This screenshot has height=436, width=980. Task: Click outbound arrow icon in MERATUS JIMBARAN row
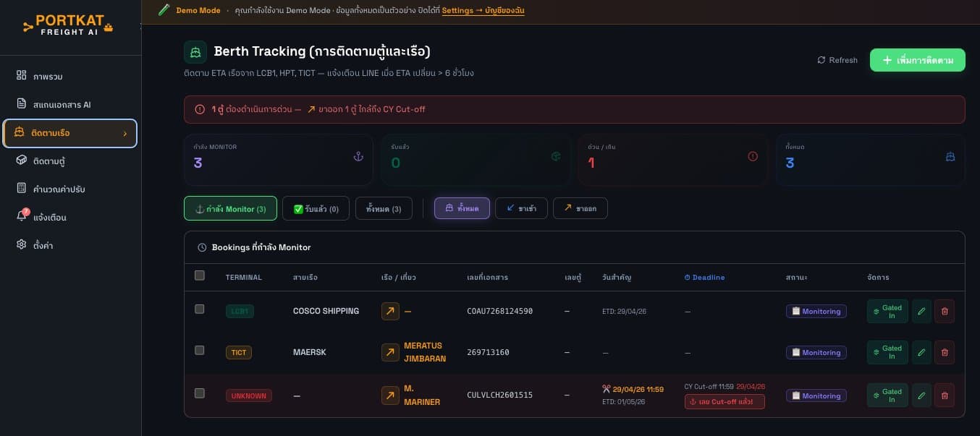tap(390, 352)
